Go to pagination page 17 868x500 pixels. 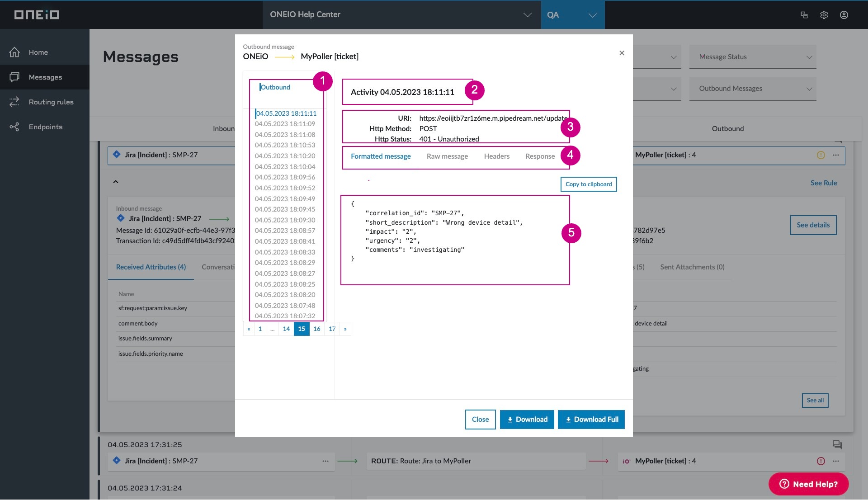tap(332, 329)
